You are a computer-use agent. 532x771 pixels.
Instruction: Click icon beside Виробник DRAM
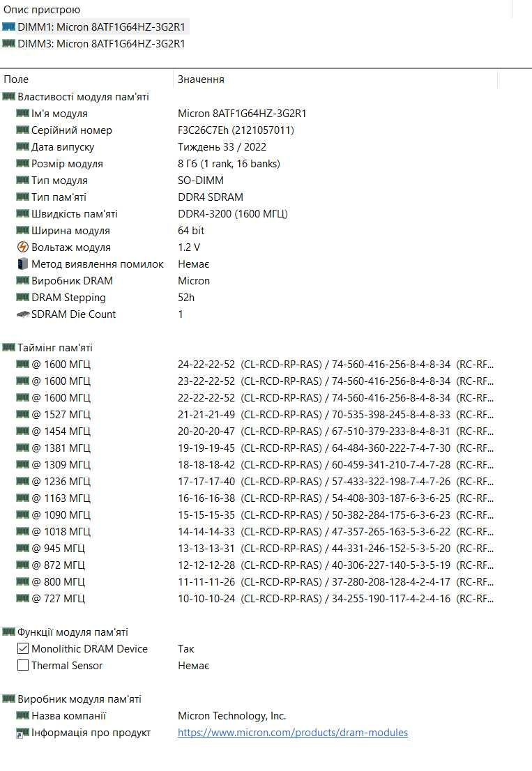click(22, 280)
